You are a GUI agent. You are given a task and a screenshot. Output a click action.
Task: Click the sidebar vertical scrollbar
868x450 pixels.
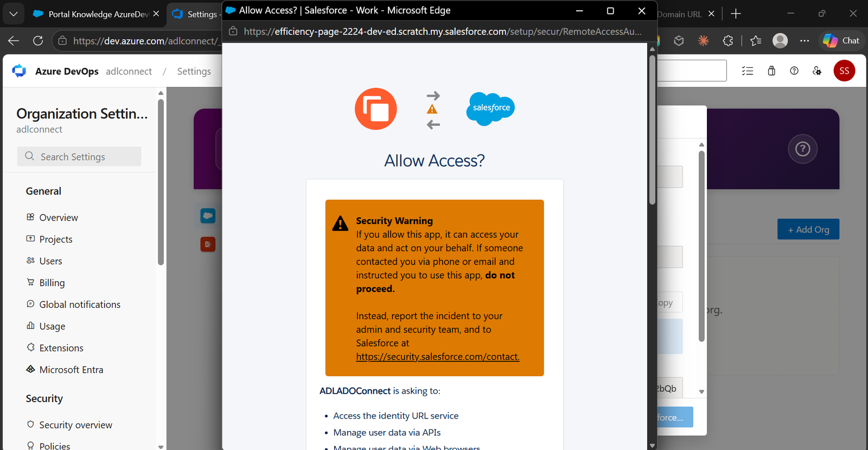(161, 182)
